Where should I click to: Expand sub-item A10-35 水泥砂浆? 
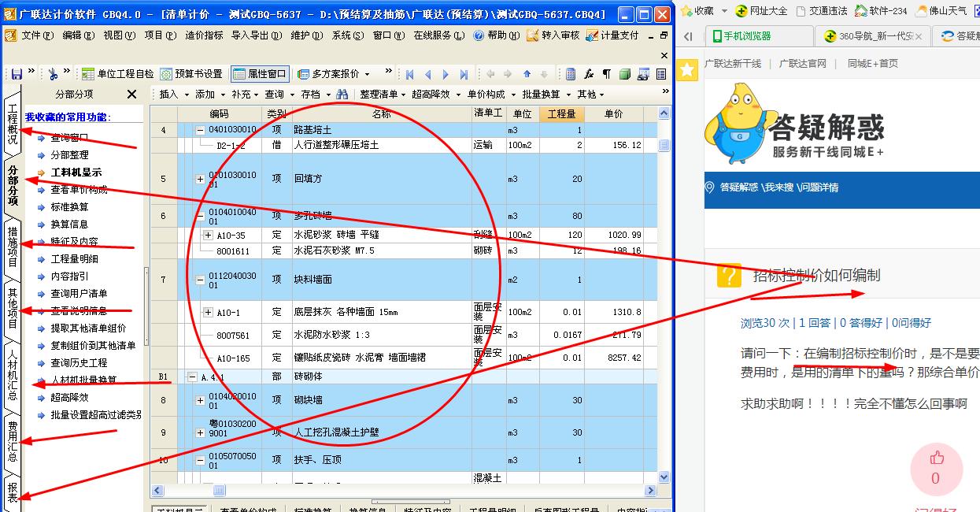pos(208,235)
